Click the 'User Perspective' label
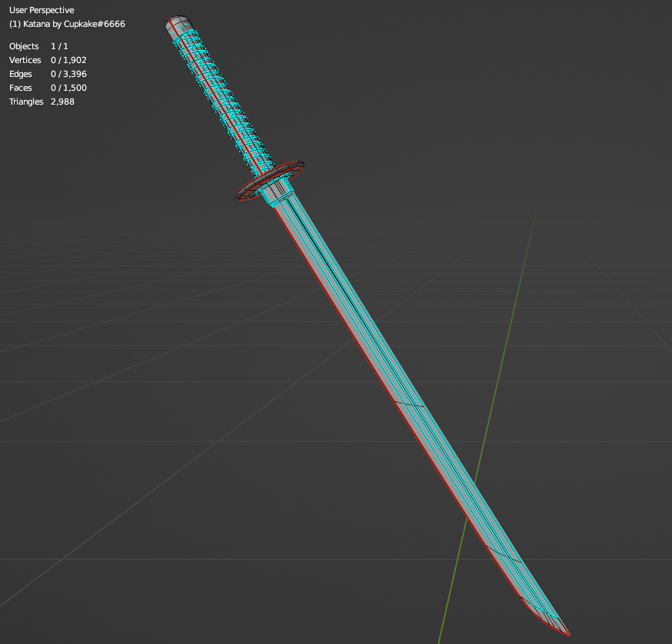Viewport: 672px width, 644px height. 42,10
